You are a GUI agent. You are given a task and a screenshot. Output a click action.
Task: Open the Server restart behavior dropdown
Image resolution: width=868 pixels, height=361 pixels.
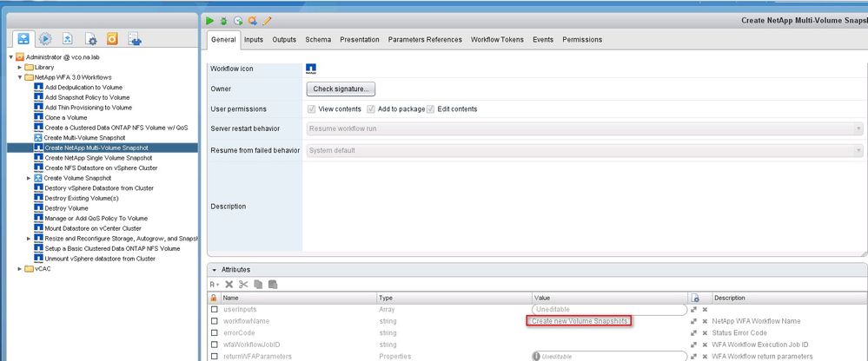point(585,128)
